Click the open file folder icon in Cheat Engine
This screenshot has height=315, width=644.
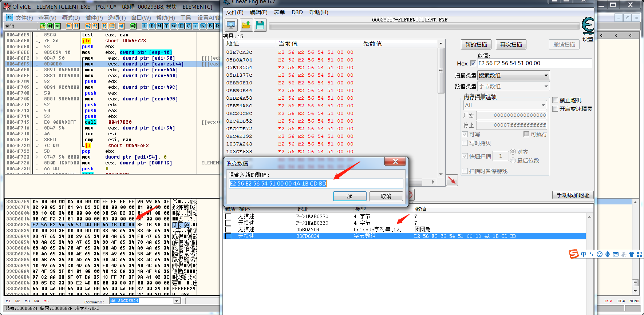[x=246, y=25]
